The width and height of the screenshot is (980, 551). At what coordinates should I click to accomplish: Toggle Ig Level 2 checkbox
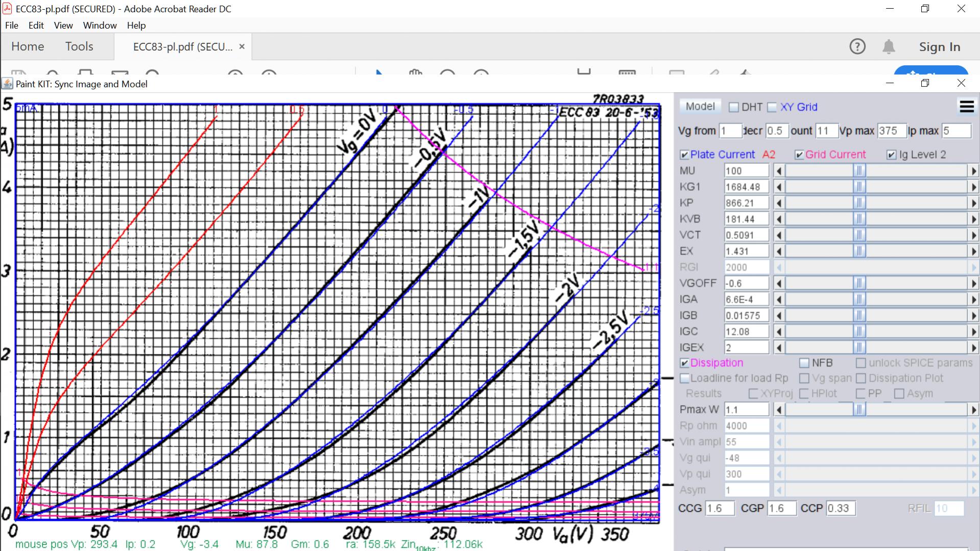pyautogui.click(x=892, y=155)
